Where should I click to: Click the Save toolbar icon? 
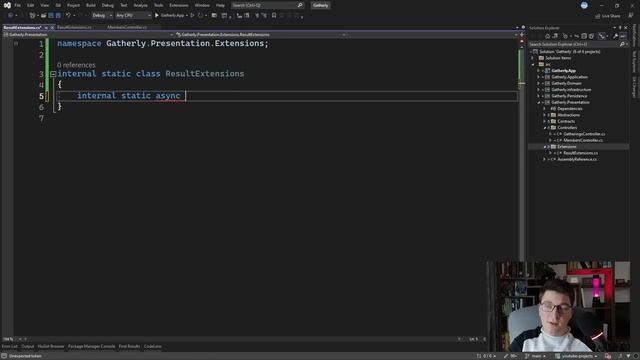pos(51,16)
